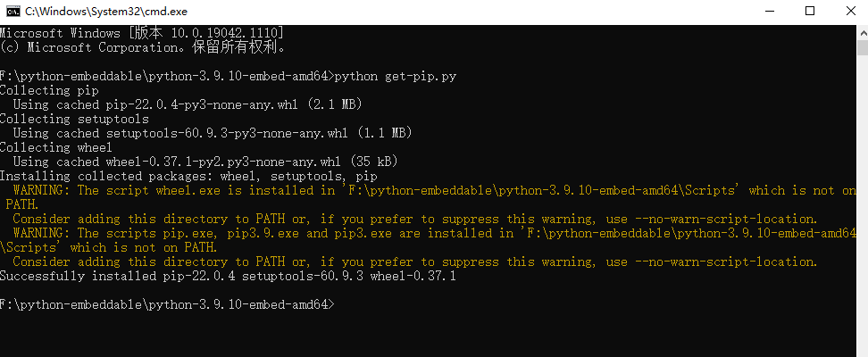This screenshot has height=357, width=868.
Task: Click the 'Installing collected packages' line
Action: pyautogui.click(x=188, y=176)
